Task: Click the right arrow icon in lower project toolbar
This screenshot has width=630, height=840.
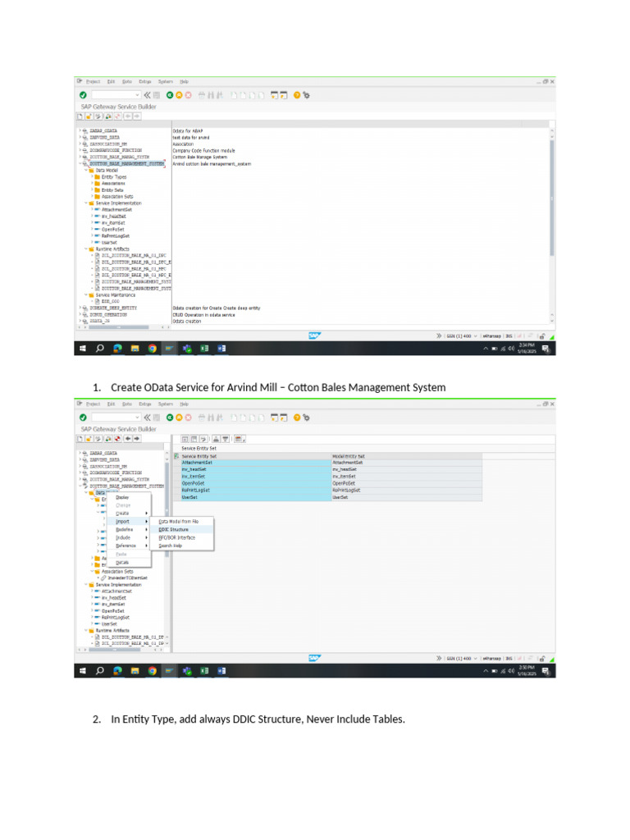Action: pyautogui.click(x=137, y=439)
